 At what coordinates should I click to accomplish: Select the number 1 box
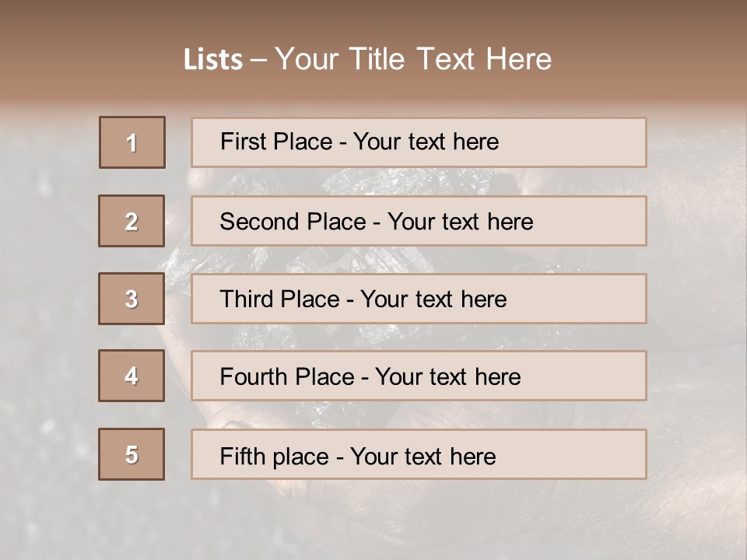pyautogui.click(x=132, y=142)
